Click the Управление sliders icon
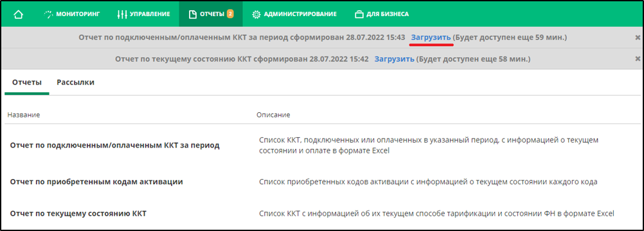 coord(122,14)
